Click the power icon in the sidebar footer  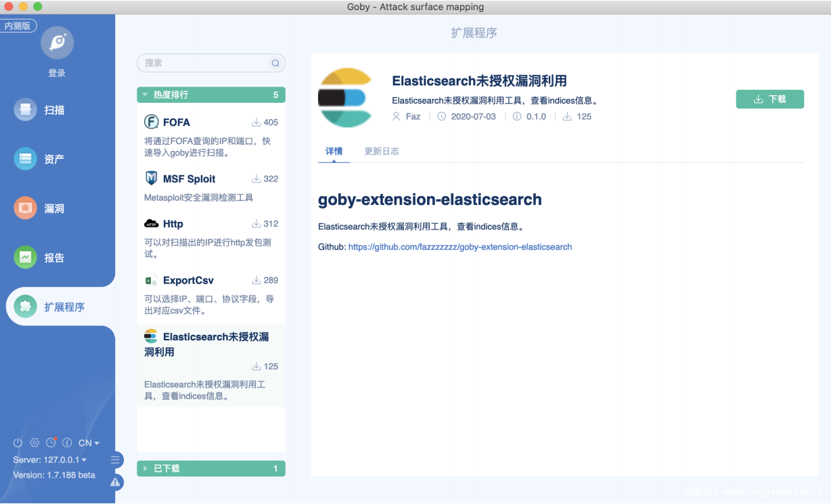[x=18, y=443]
